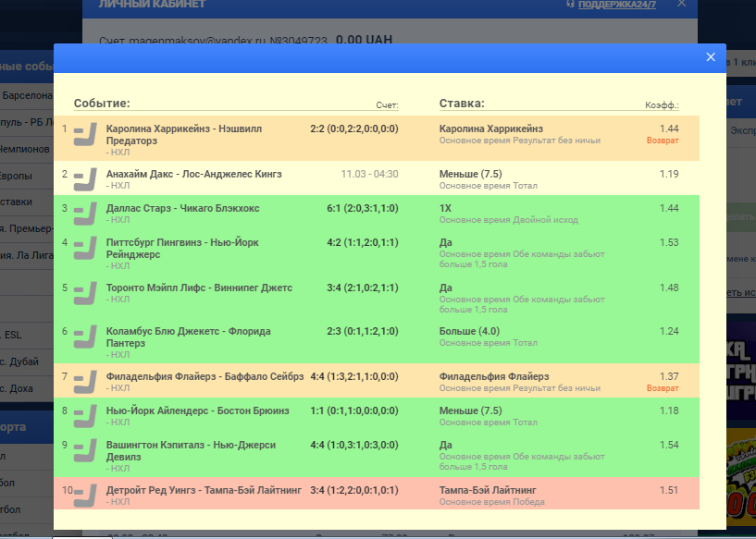Image resolution: width=756 pixels, height=539 pixels.
Task: Click the score 2:3 (0:1,1:2,1:0)
Action: tap(363, 331)
